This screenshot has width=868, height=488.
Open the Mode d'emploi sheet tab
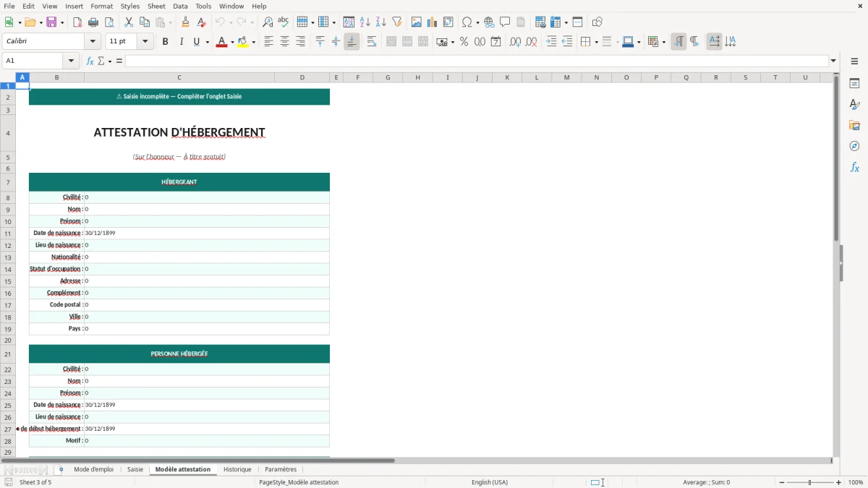[x=93, y=469]
